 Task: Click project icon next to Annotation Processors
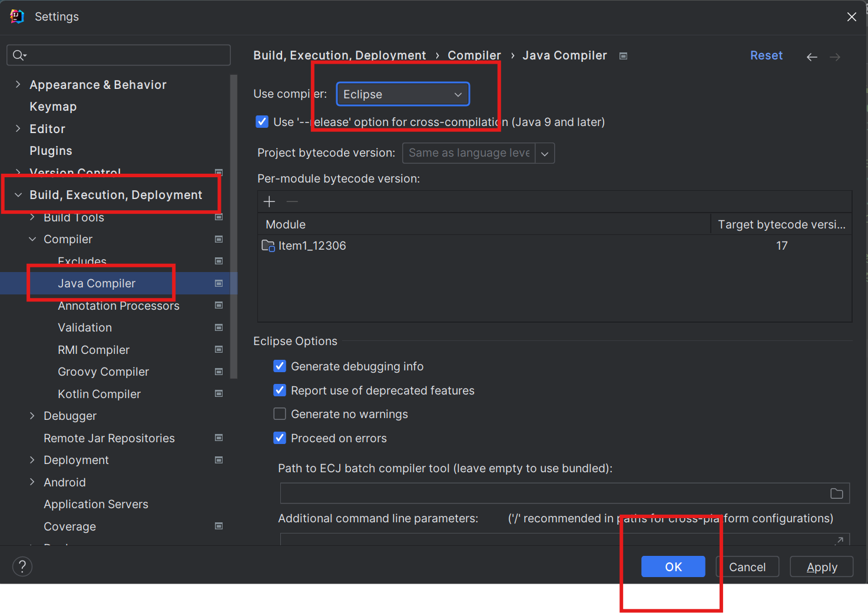(219, 306)
